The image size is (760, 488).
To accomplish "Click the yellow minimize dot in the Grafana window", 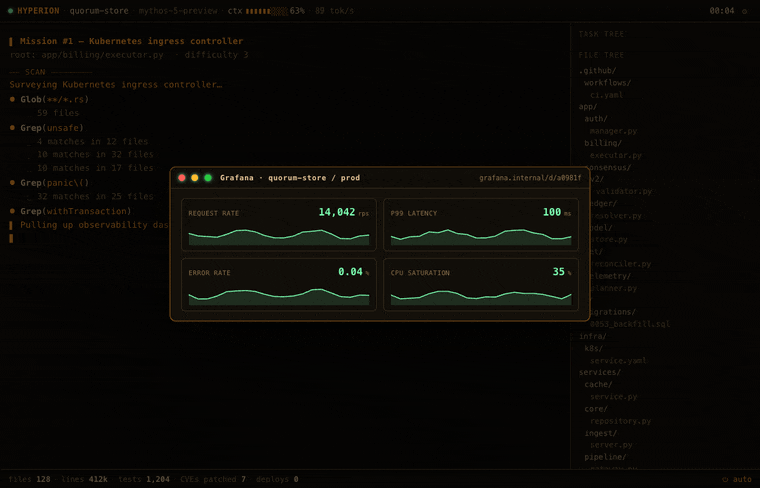I will tap(195, 178).
